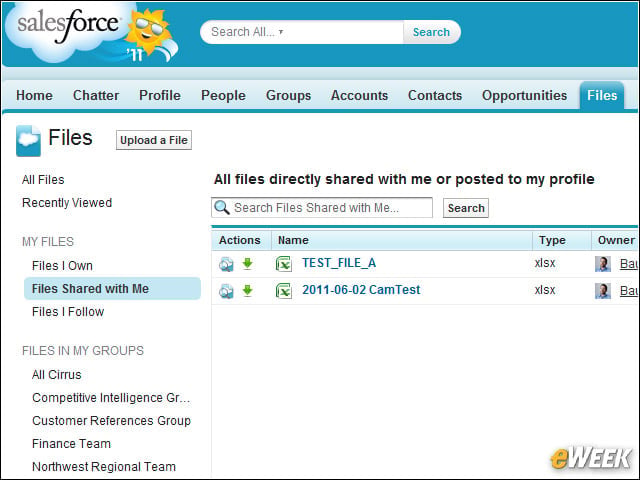Image resolution: width=640 pixels, height=480 pixels.
Task: Open the Accounts tab
Action: pos(359,95)
